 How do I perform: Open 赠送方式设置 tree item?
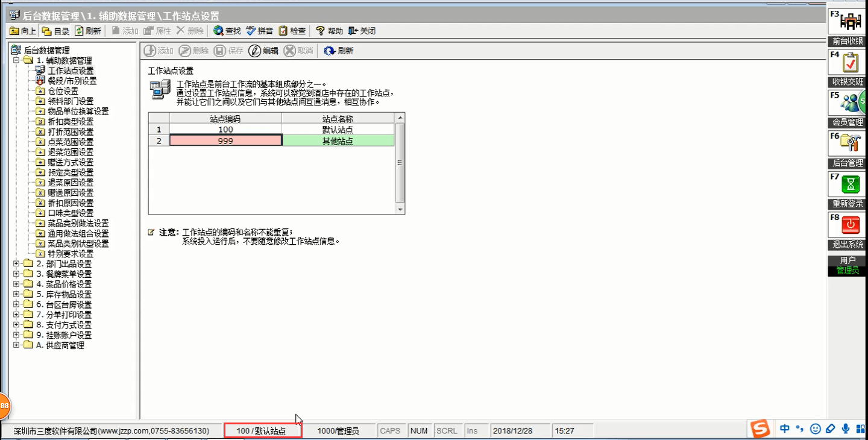[71, 163]
